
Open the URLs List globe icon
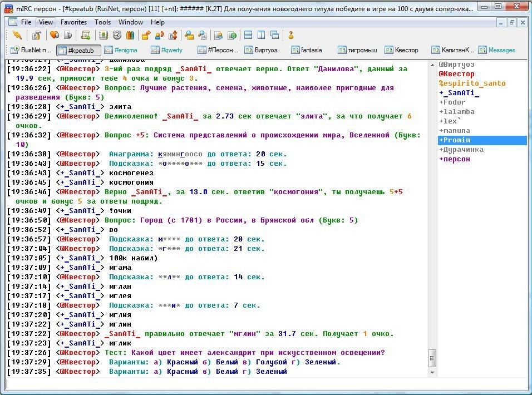(233, 35)
